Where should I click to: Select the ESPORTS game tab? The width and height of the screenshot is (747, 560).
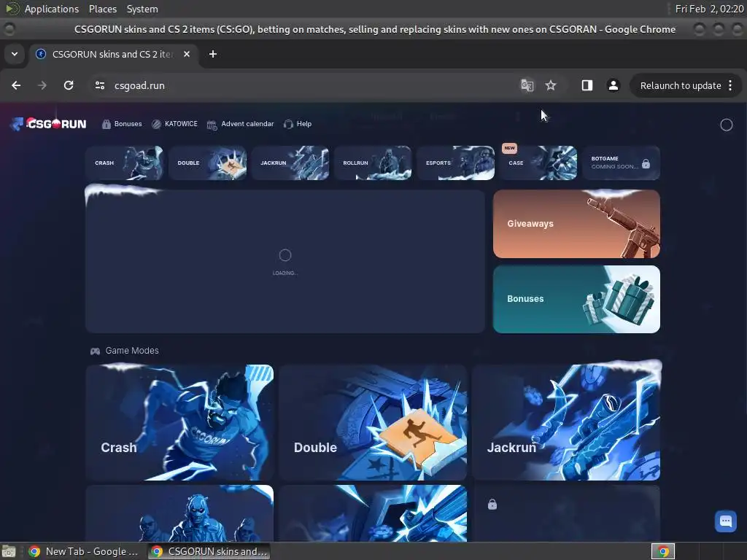(456, 163)
